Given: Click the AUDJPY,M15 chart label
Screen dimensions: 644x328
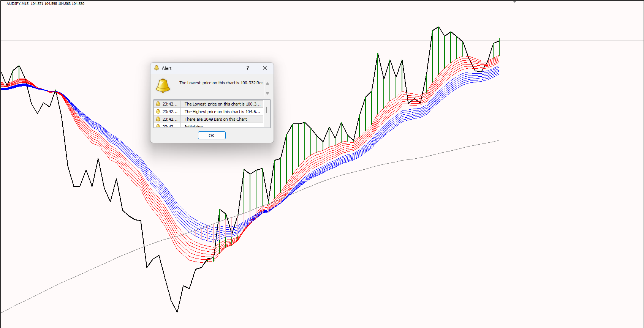Looking at the screenshot, I should pos(17,4).
